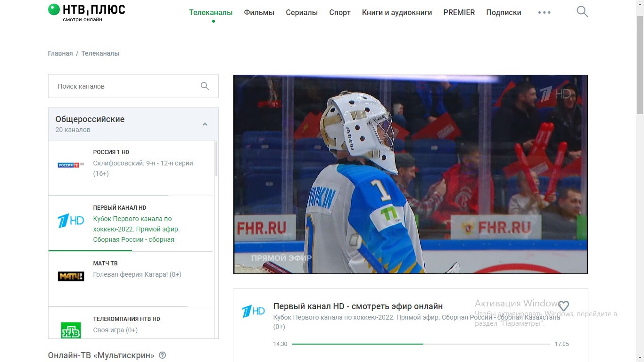
Task: Click the Россия 1 HD channel logo
Action: tap(71, 165)
